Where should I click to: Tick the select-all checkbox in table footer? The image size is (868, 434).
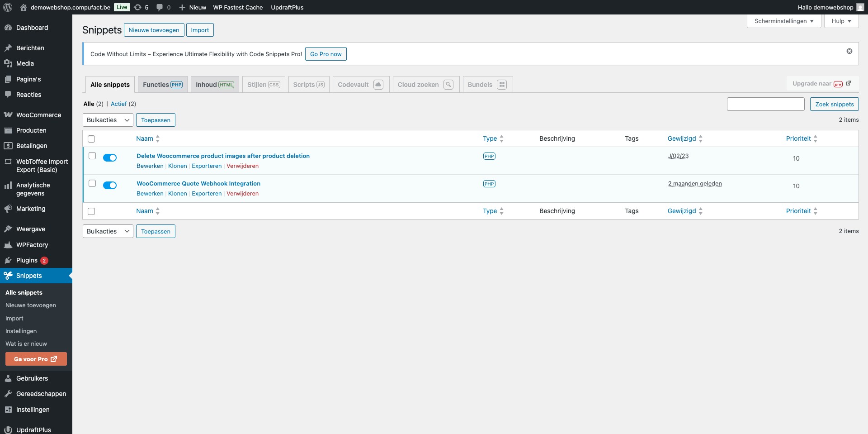(x=91, y=211)
